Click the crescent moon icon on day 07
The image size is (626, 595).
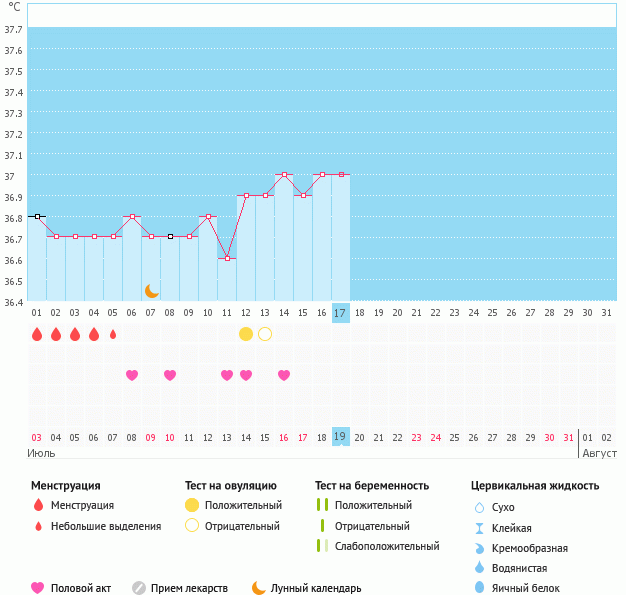click(151, 291)
